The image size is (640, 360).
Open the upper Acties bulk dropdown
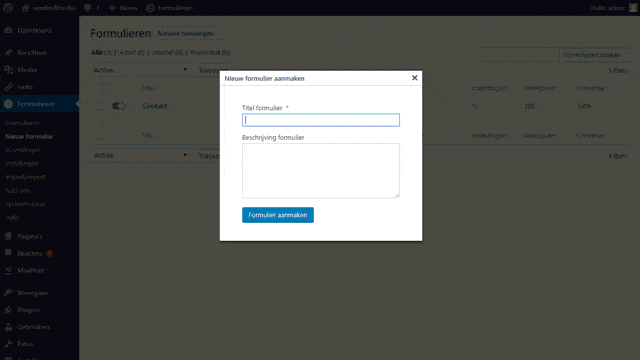141,70
